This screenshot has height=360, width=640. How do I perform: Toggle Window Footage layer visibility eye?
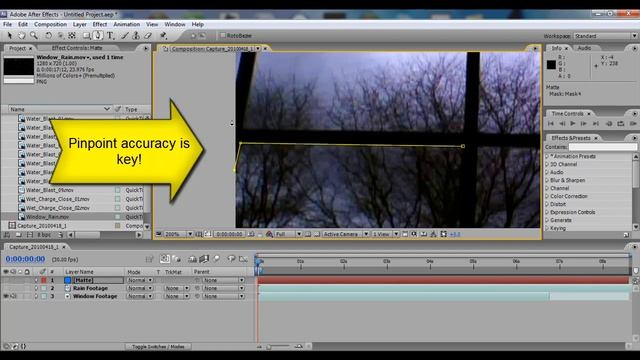pos(6,296)
